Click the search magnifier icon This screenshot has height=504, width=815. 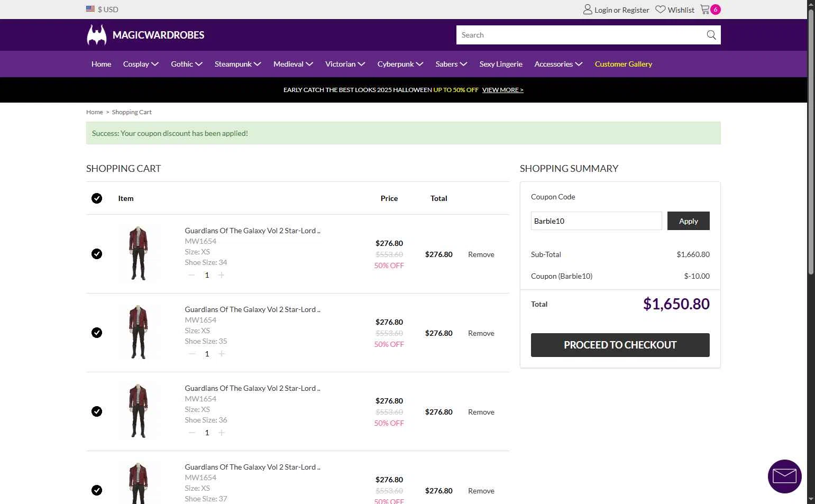pos(711,35)
